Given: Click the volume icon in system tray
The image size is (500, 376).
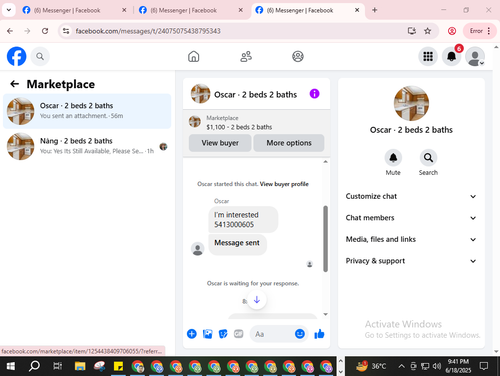Looking at the screenshot, I should (x=437, y=366).
